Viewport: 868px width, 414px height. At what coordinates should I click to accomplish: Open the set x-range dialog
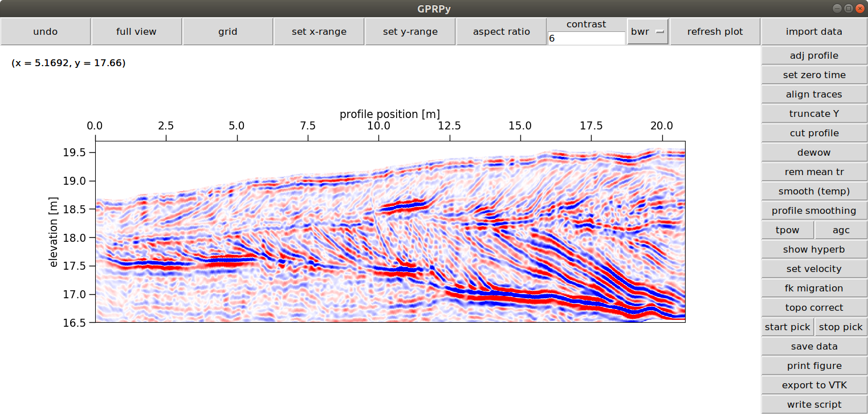[x=319, y=31]
